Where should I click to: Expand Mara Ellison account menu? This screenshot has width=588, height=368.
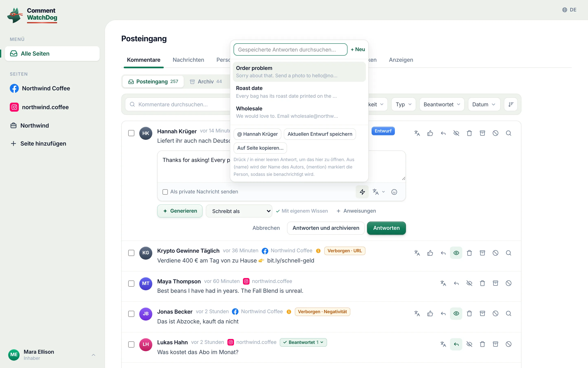coord(52,355)
